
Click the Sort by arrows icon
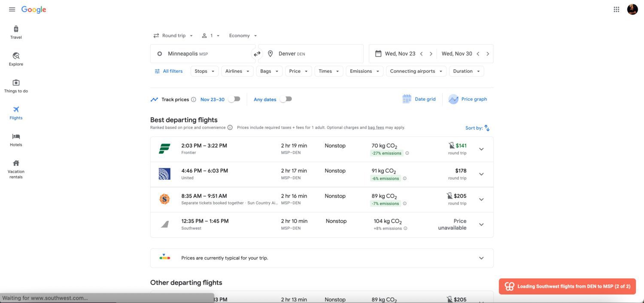point(487,128)
